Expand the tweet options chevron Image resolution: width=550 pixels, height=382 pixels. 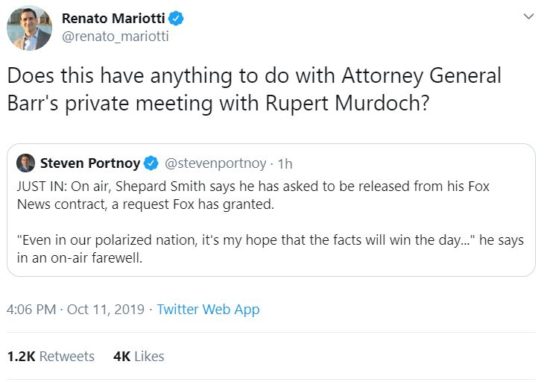pos(528,16)
